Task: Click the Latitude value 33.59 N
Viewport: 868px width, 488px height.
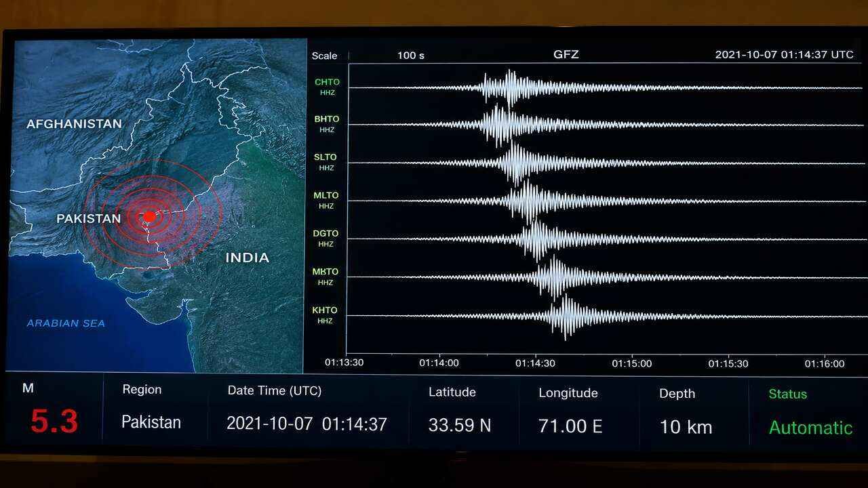Action: click(x=460, y=425)
